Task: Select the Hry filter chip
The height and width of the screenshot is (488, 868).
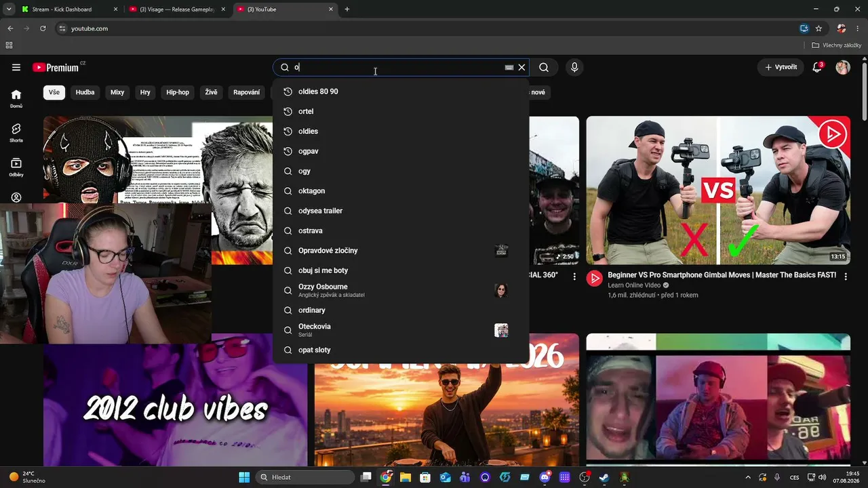Action: point(145,92)
